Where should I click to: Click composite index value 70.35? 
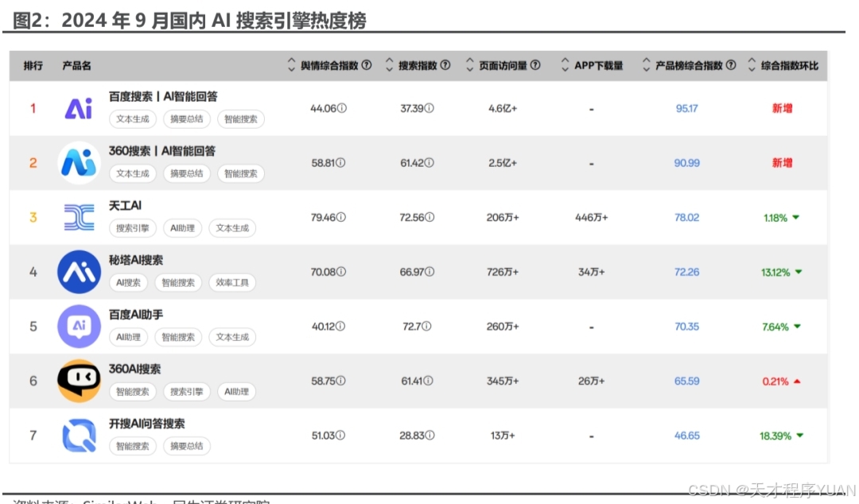(x=687, y=327)
